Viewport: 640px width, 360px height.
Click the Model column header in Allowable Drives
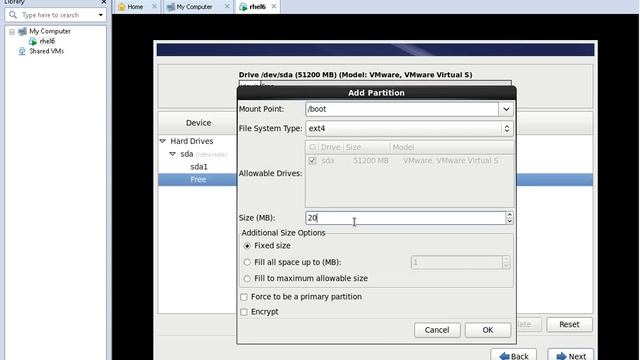tap(403, 147)
